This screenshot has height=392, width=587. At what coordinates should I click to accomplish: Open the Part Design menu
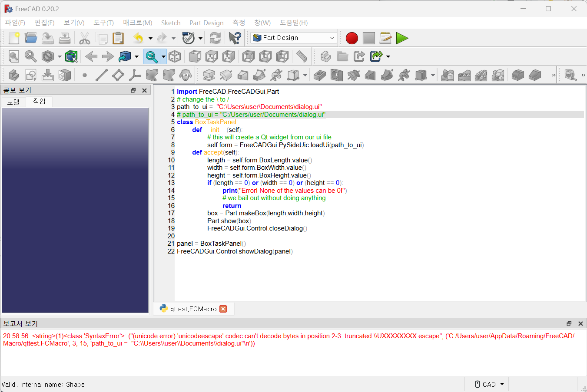[x=206, y=23]
